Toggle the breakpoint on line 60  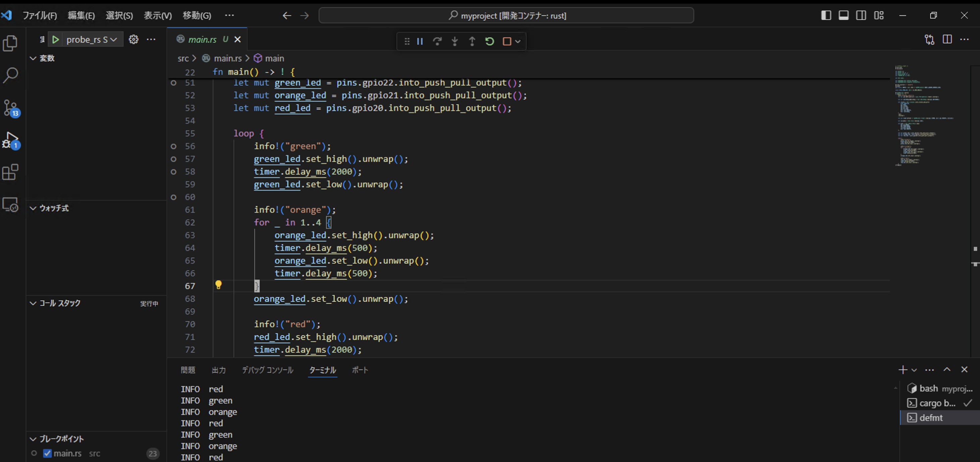click(x=173, y=197)
